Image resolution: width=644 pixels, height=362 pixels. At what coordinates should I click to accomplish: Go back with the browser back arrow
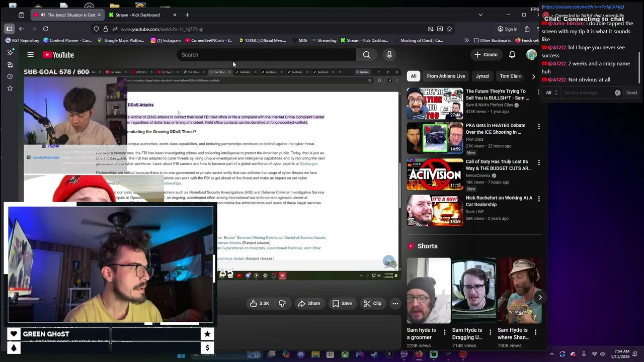pyautogui.click(x=21, y=29)
